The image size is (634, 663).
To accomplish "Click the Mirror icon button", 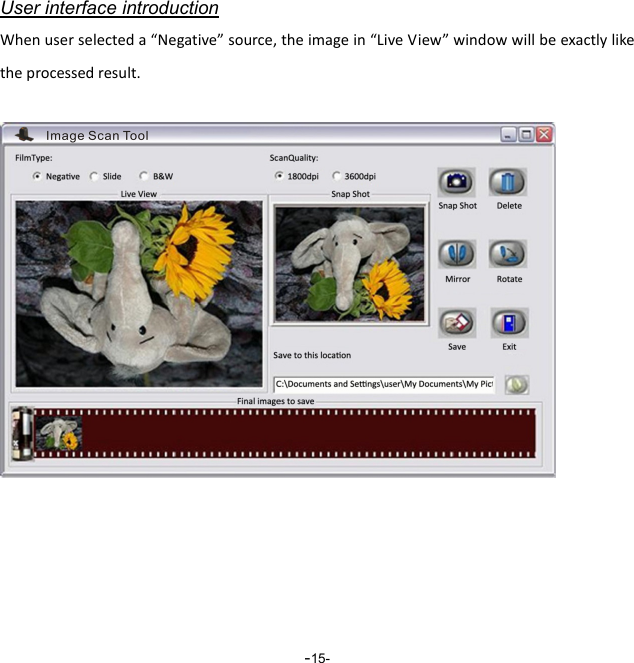I will click(x=457, y=254).
